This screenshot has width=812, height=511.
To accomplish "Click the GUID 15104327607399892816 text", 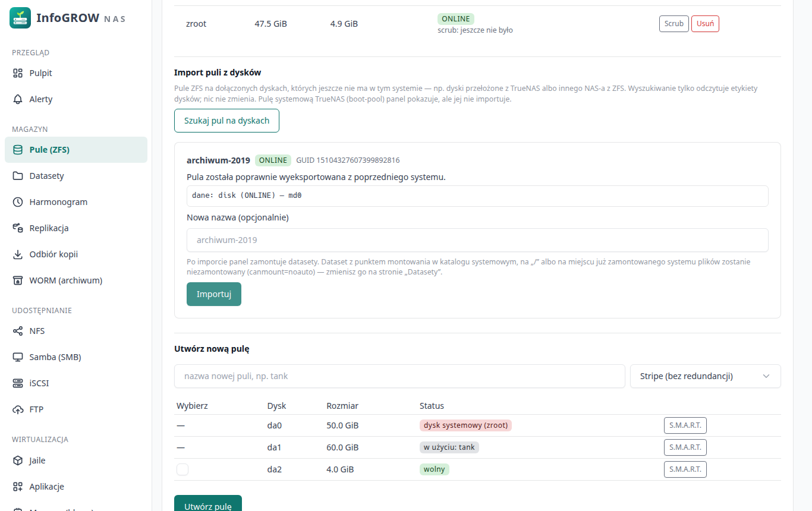I will pos(348,160).
